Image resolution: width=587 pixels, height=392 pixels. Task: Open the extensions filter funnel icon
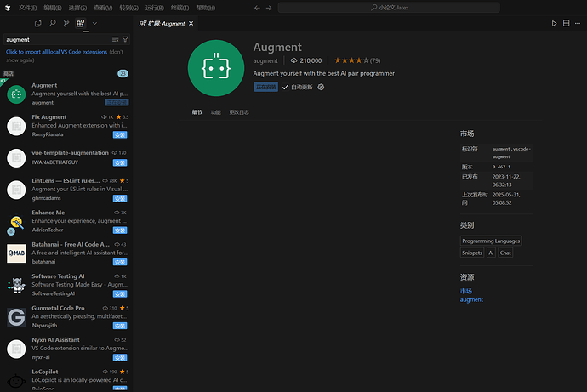125,39
